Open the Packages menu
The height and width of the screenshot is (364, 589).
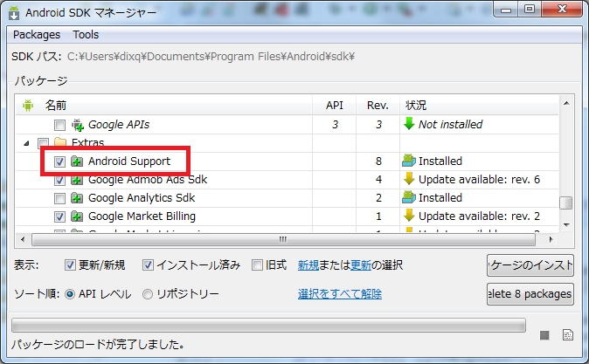(x=37, y=35)
